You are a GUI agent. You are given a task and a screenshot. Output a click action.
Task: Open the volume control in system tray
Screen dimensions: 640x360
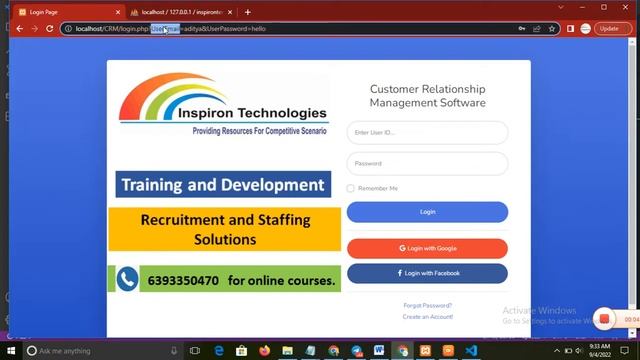(x=579, y=351)
